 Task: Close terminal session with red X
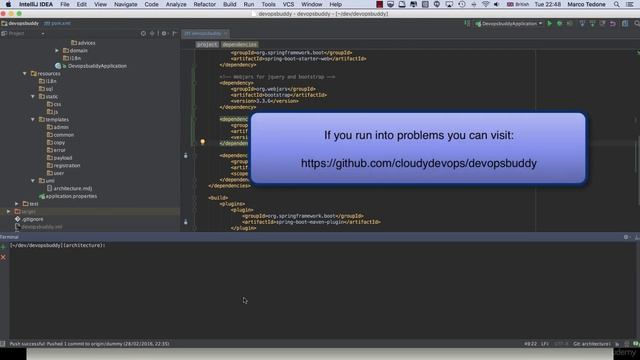click(x=3, y=257)
